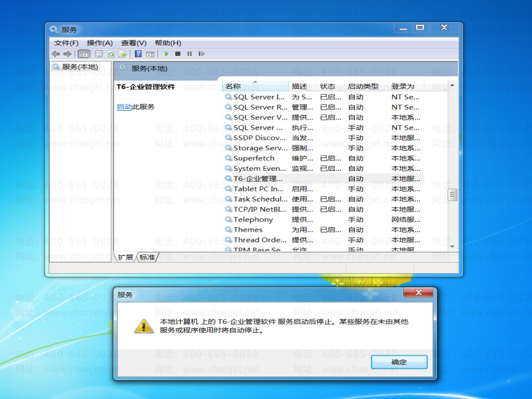532x399 pixels.
Task: Select the SQL Server R... service row
Action: tap(323, 107)
